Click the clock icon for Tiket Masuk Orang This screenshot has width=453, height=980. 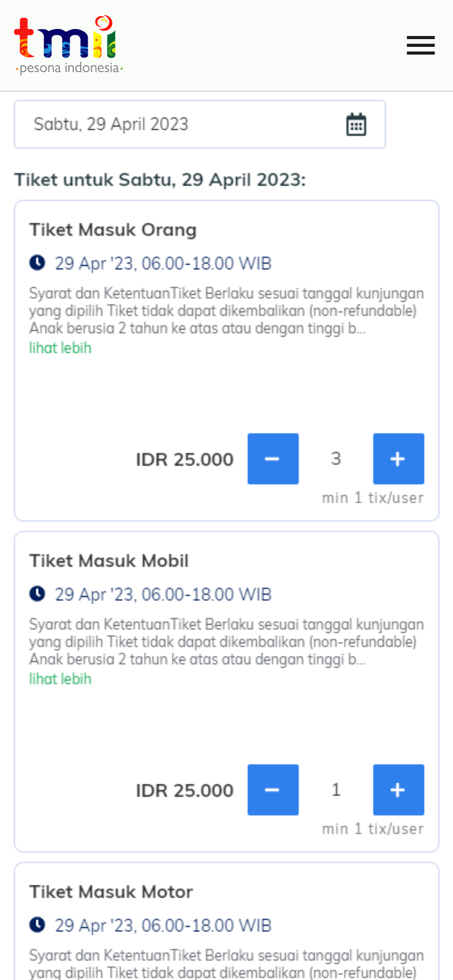coord(37,263)
